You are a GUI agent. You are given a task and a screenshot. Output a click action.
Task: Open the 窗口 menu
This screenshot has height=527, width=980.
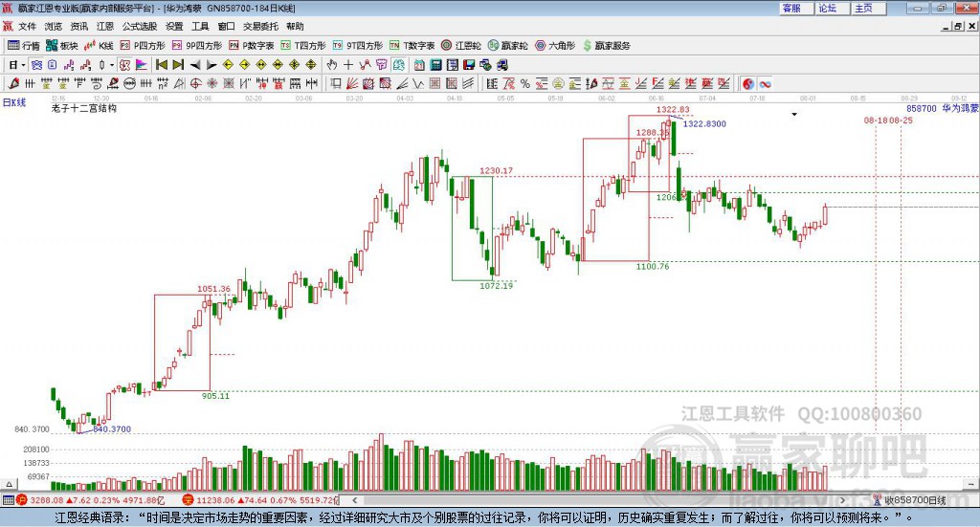tap(226, 26)
